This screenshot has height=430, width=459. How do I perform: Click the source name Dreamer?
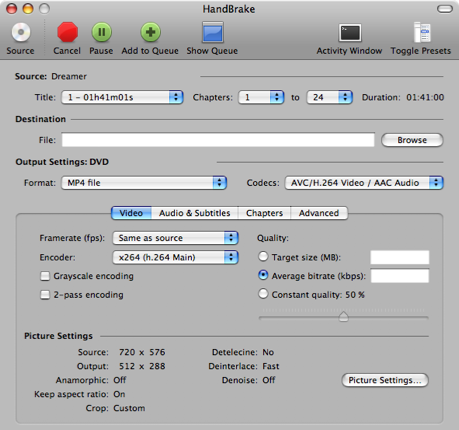coord(69,77)
